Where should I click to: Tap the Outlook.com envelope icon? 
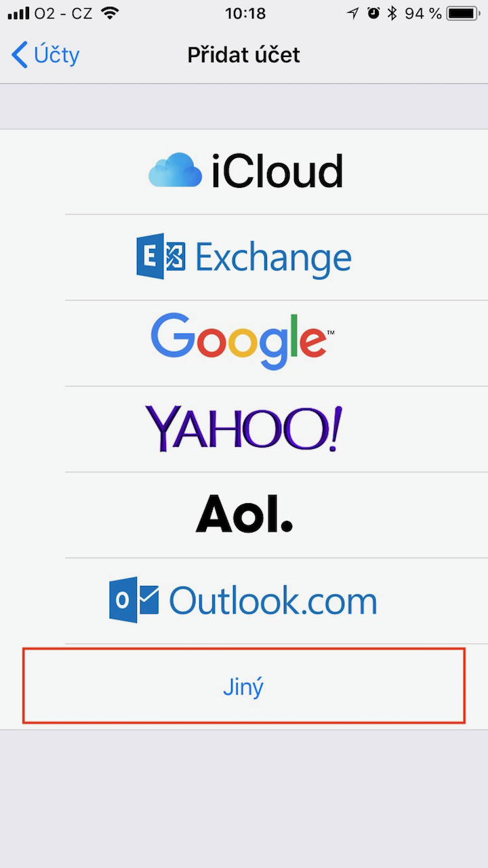coord(134,600)
